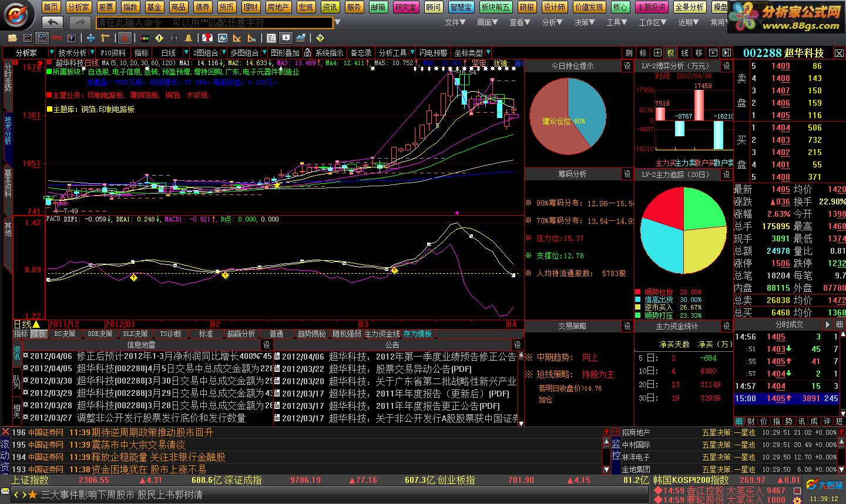The width and height of the screenshot is (846, 504).
Task: Click the red RSI indicator icon
Action: [56, 38]
